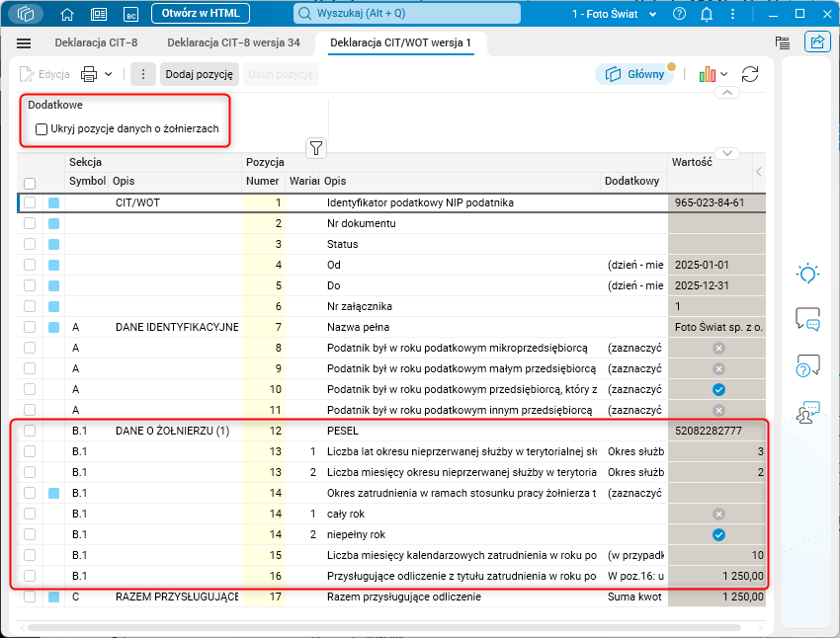The width and height of the screenshot is (840, 638).
Task: Open the title bar three-dot settings menu
Action: pos(733,14)
